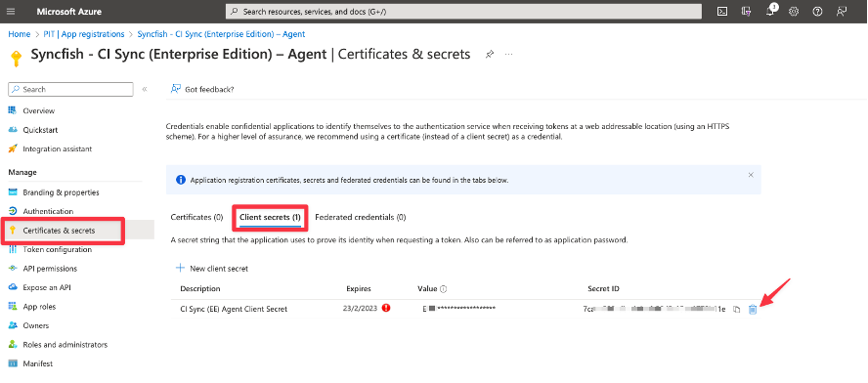Open portal settings gear
Image resolution: width=868 pixels, height=383 pixels.
coord(794,11)
